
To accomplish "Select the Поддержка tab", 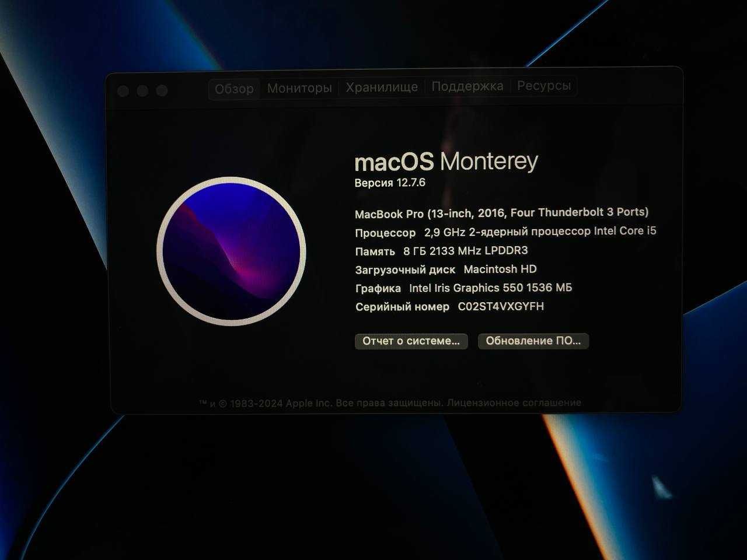I will pyautogui.click(x=467, y=86).
